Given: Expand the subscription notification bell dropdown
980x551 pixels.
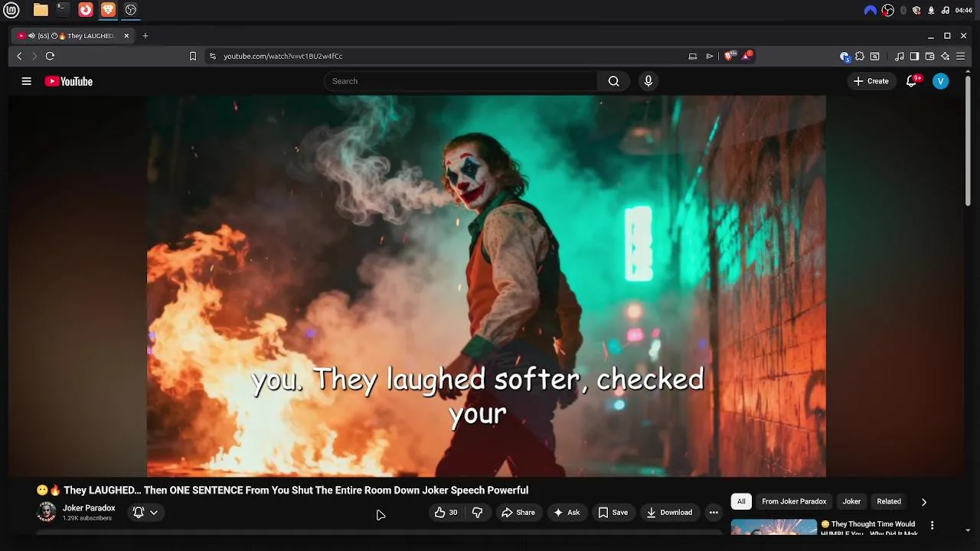Looking at the screenshot, I should pos(145,513).
